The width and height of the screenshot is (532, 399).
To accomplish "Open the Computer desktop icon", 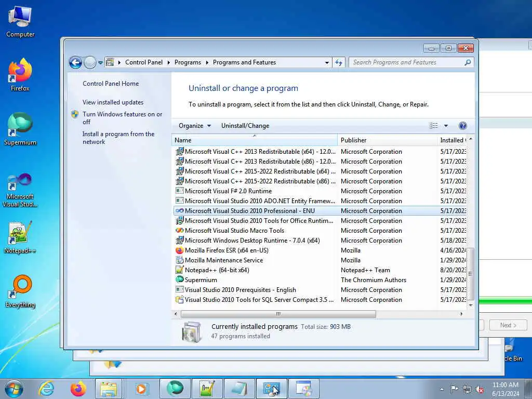I will [20, 22].
